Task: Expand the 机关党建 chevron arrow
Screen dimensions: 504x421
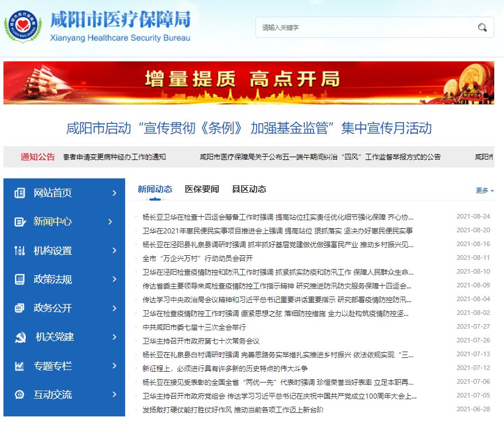Action: 114,337
